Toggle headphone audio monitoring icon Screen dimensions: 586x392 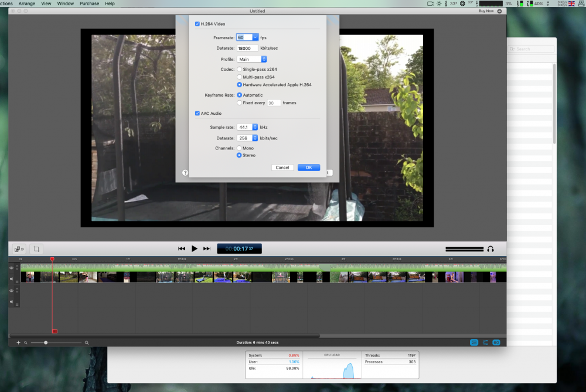click(490, 249)
